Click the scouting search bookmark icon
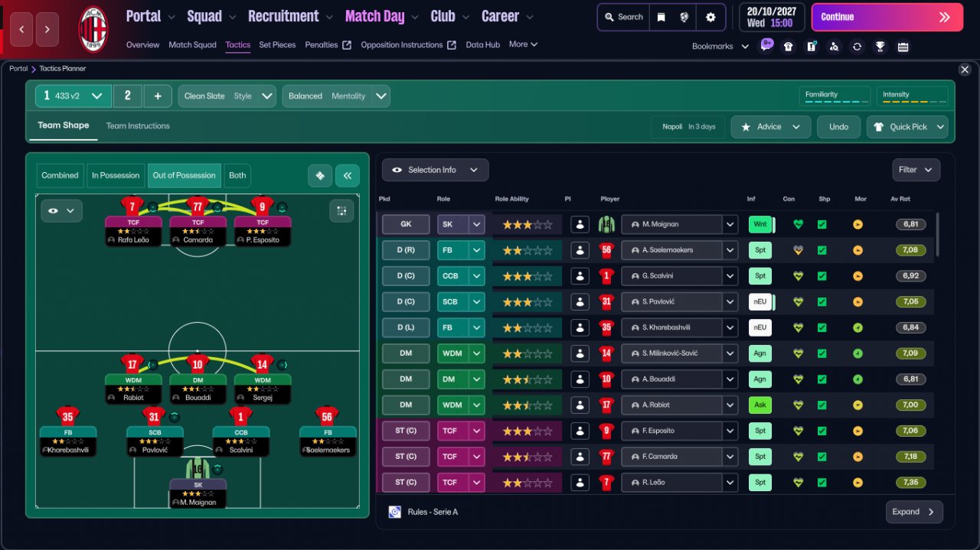980x550 pixels. (835, 47)
